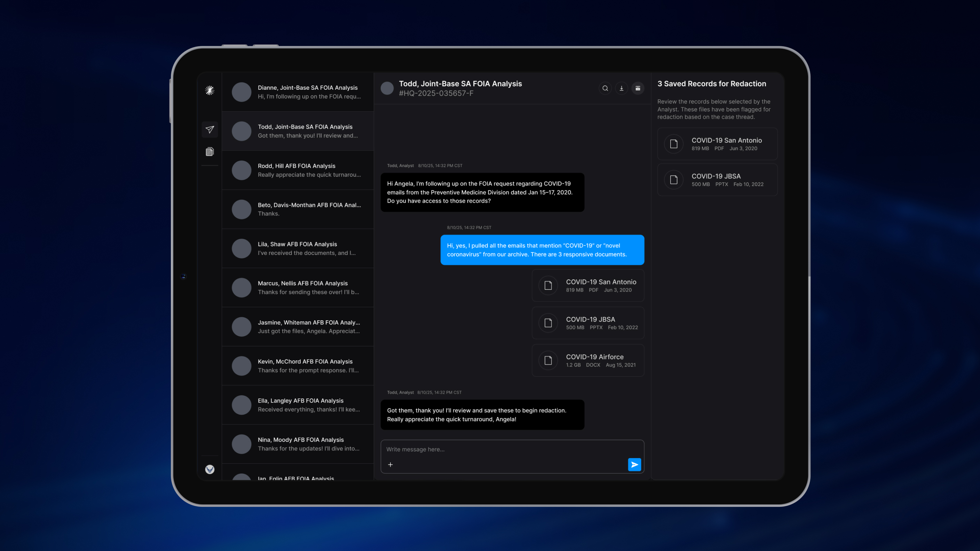Click the preview "Really appreciate the quick turnarou..."

coord(309,175)
